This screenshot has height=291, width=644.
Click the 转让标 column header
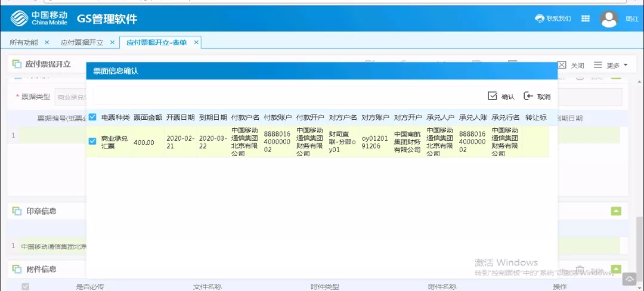point(536,117)
